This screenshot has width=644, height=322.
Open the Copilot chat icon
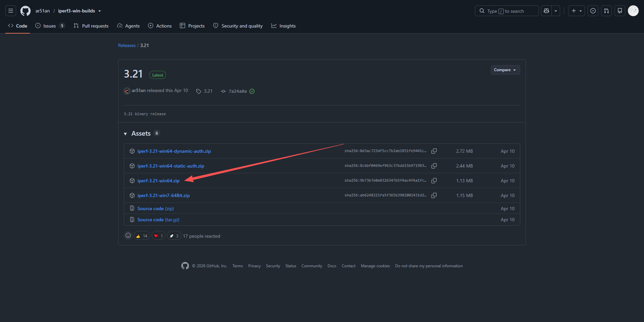pos(546,11)
